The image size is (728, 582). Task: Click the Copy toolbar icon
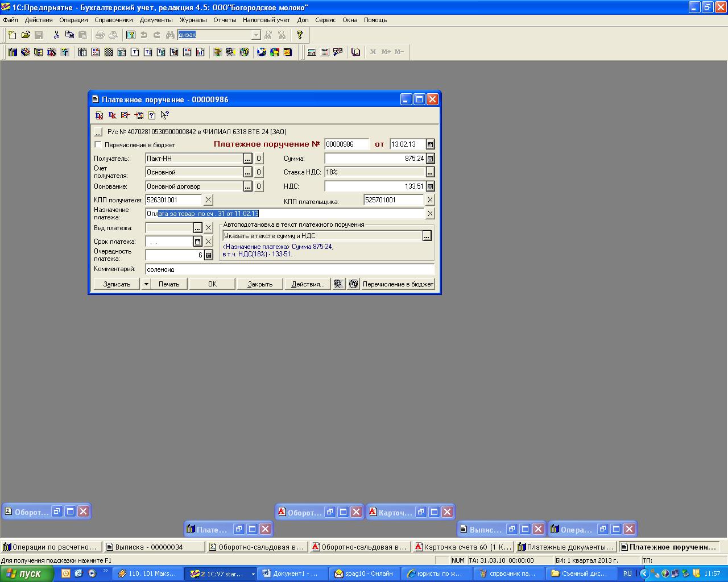(69, 35)
